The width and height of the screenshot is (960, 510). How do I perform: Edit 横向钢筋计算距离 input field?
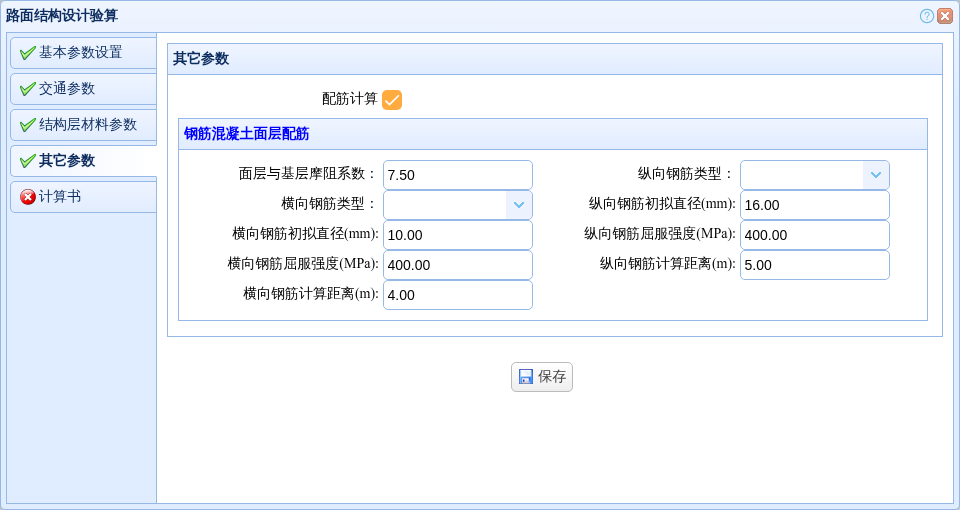[457, 295]
